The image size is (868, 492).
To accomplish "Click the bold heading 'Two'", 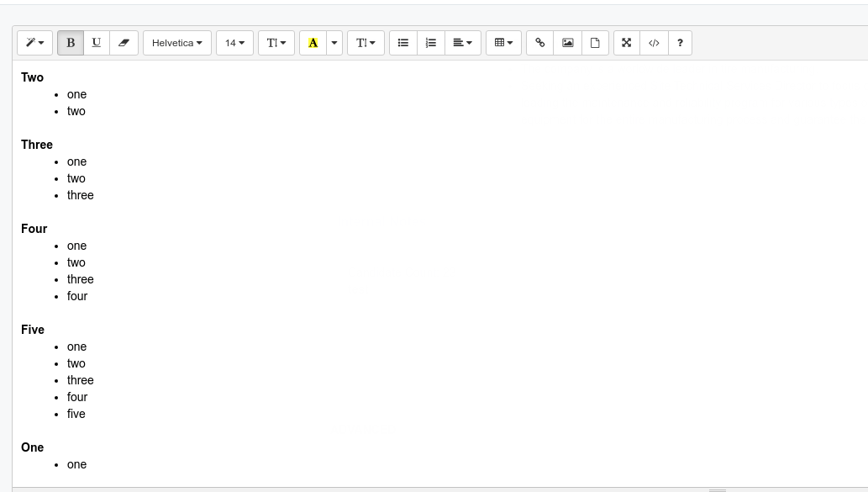I will 32,77.
